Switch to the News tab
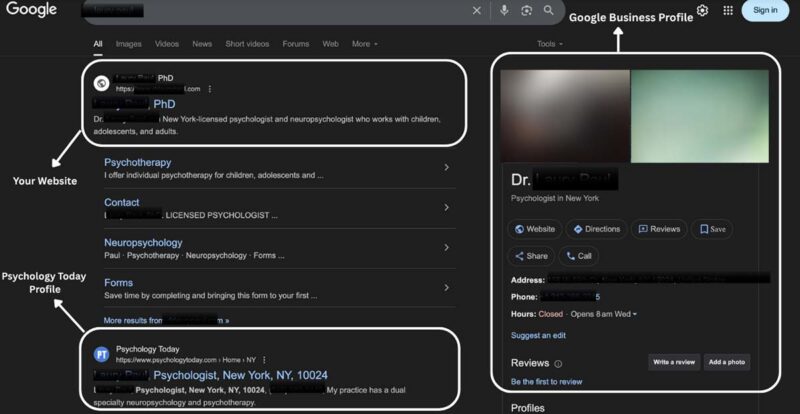This screenshot has height=414, width=800. point(202,44)
